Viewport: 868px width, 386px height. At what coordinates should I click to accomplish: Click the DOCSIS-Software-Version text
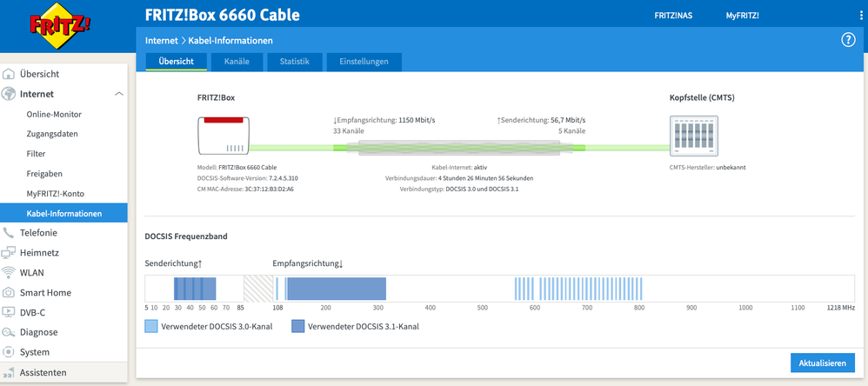point(248,178)
